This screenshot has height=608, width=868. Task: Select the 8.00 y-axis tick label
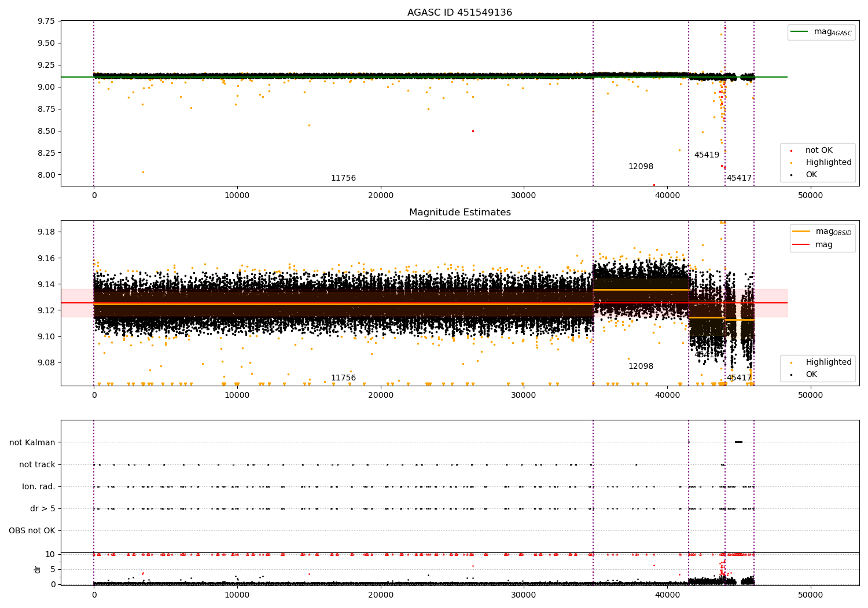(x=46, y=175)
